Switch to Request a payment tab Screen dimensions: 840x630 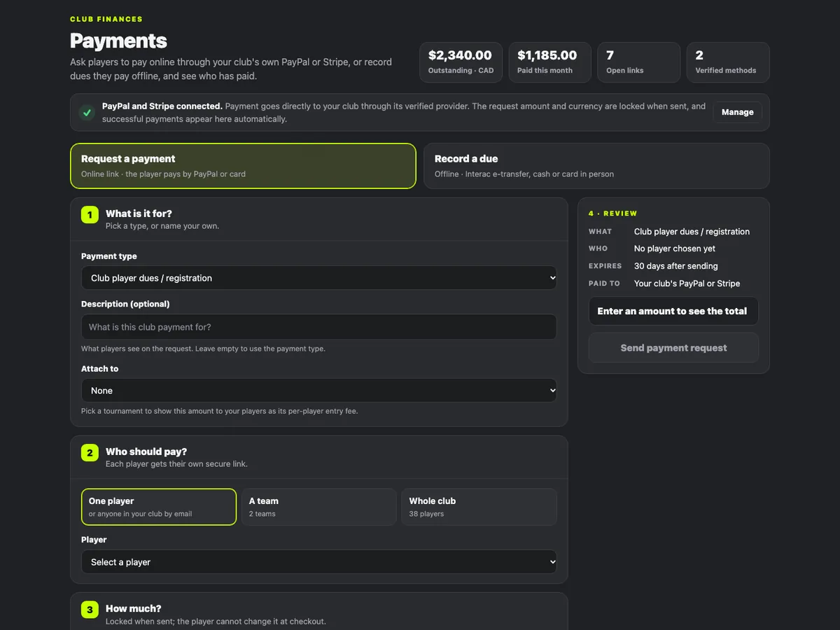click(x=243, y=166)
